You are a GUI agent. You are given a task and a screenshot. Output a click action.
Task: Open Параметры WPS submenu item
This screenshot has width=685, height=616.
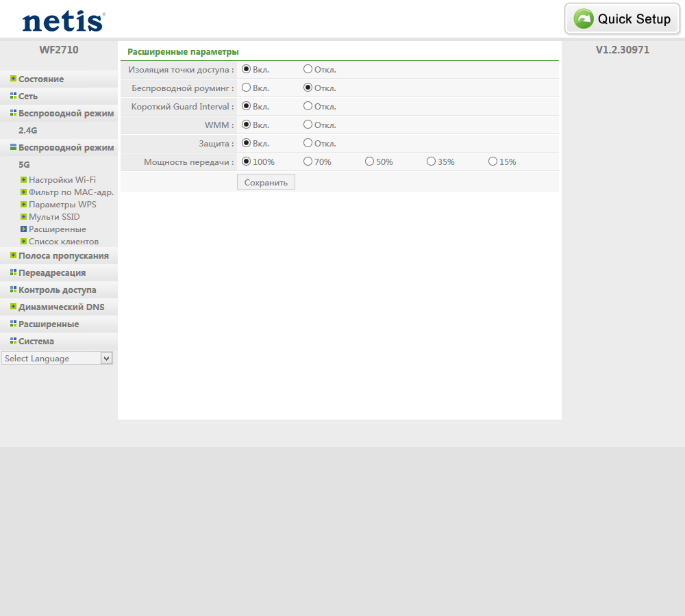62,205
